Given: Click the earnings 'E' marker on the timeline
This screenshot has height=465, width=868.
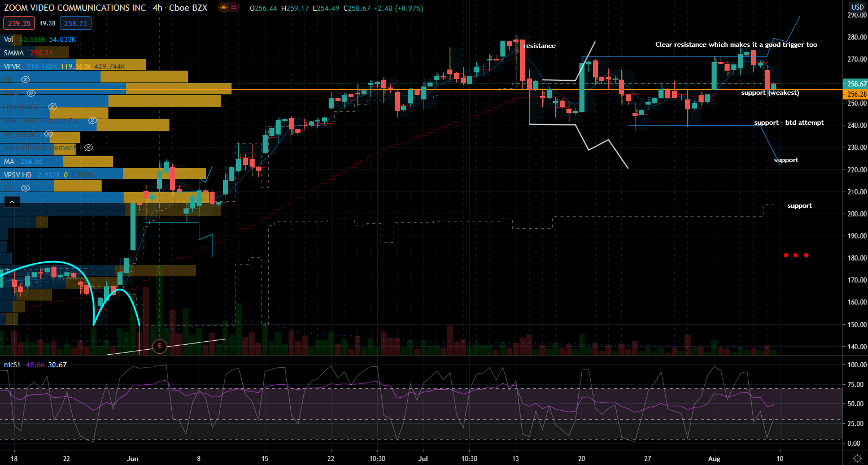Looking at the screenshot, I should pyautogui.click(x=160, y=346).
